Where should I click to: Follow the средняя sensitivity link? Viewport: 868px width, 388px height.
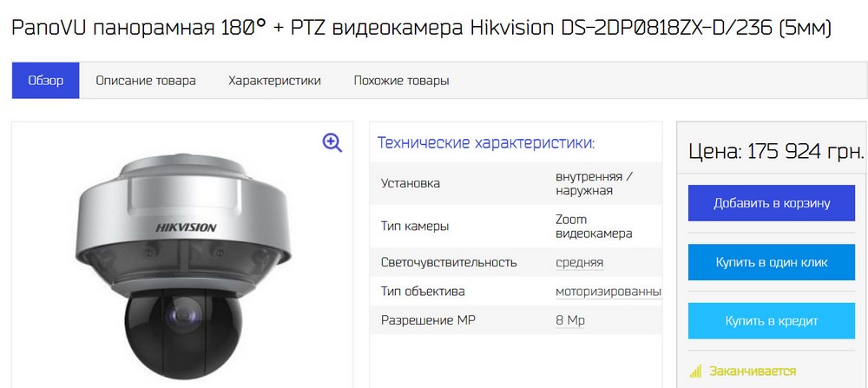coord(579,262)
